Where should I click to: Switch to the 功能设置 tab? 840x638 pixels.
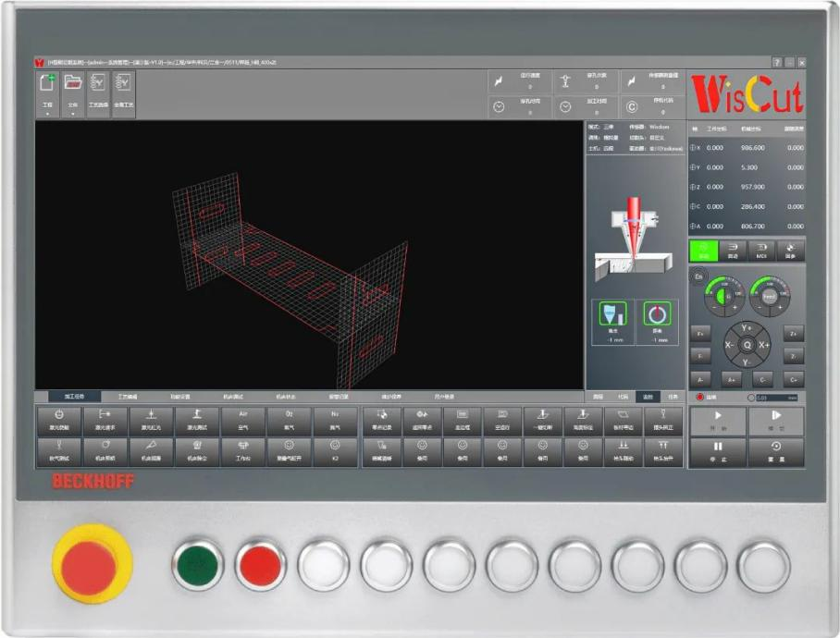tap(180, 397)
